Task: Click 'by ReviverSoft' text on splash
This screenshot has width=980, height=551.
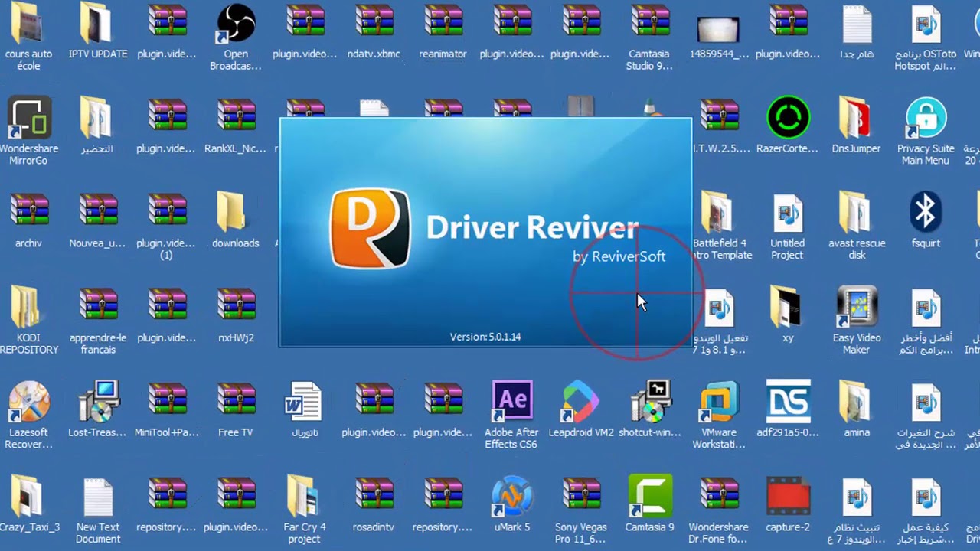Action: (x=619, y=256)
